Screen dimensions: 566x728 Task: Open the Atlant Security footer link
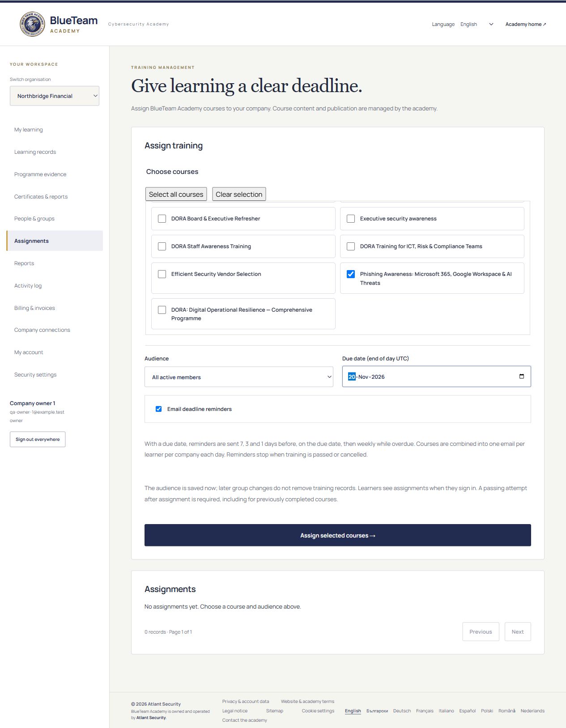click(151, 718)
